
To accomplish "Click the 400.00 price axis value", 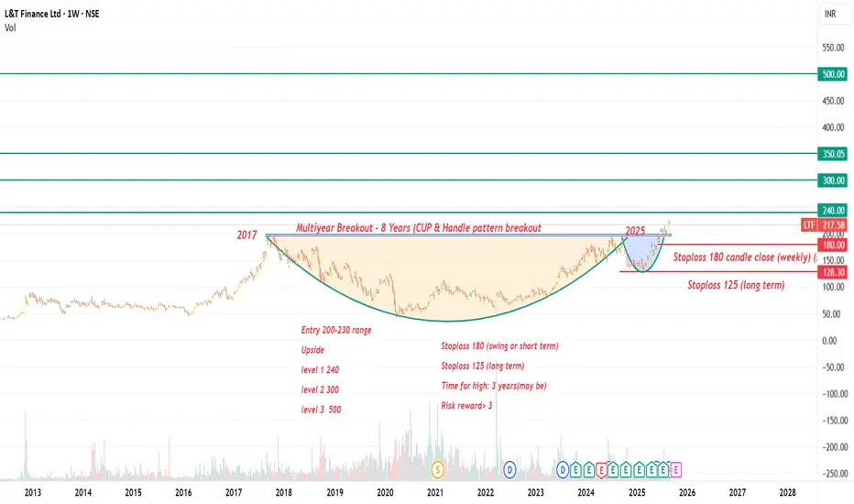I will click(833, 127).
